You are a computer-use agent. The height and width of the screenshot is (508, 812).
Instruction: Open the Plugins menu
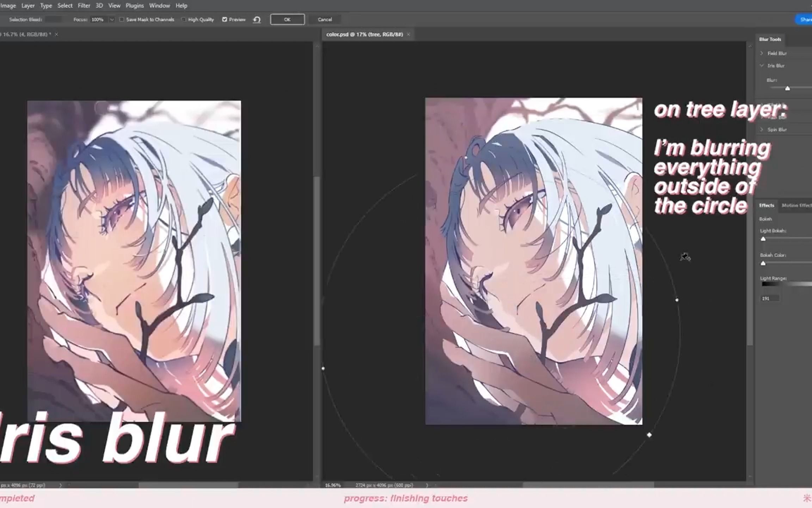(135, 6)
